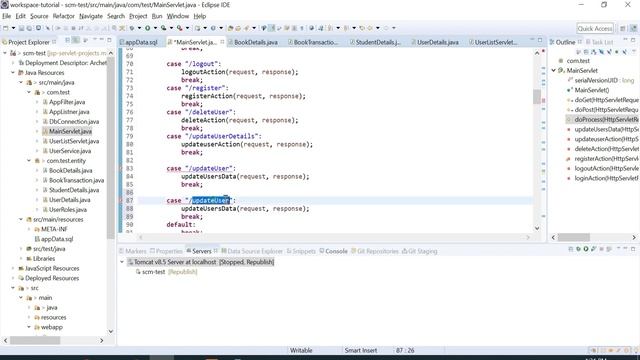Maximize the Servers bottom panel
640x360 pixels.
click(633, 249)
